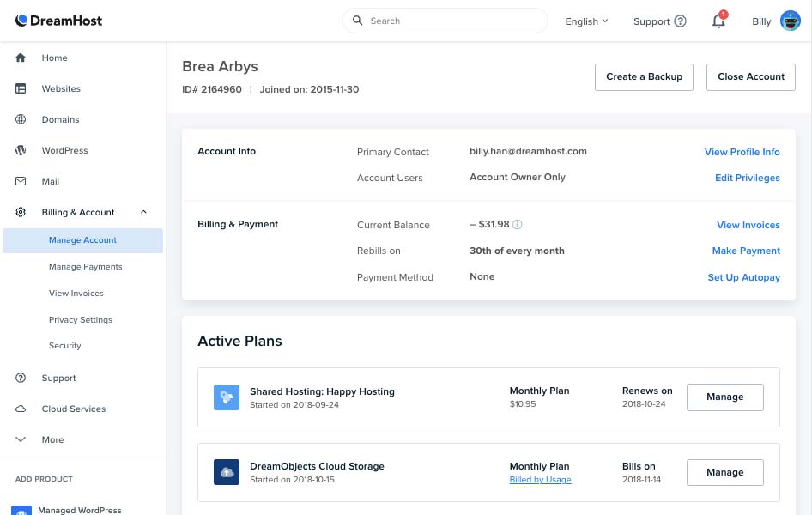Click the Brea Arbys account heading
The height and width of the screenshot is (515, 812).
[220, 66]
